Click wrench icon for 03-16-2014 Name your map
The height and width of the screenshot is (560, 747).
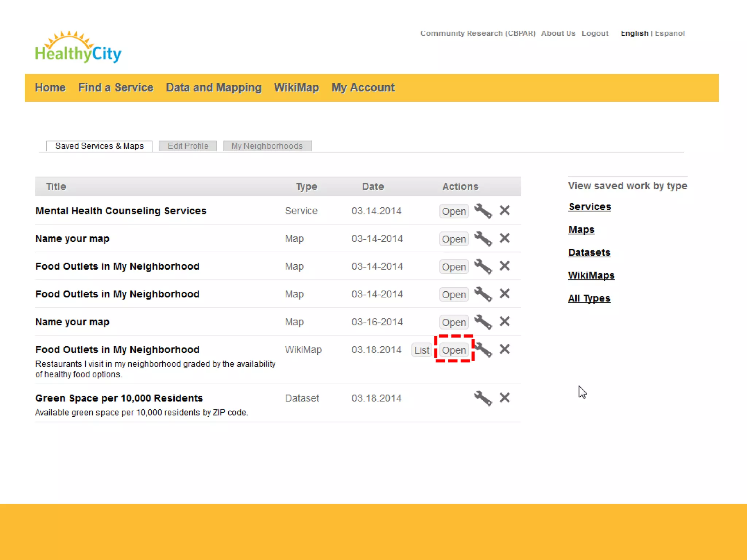(483, 322)
